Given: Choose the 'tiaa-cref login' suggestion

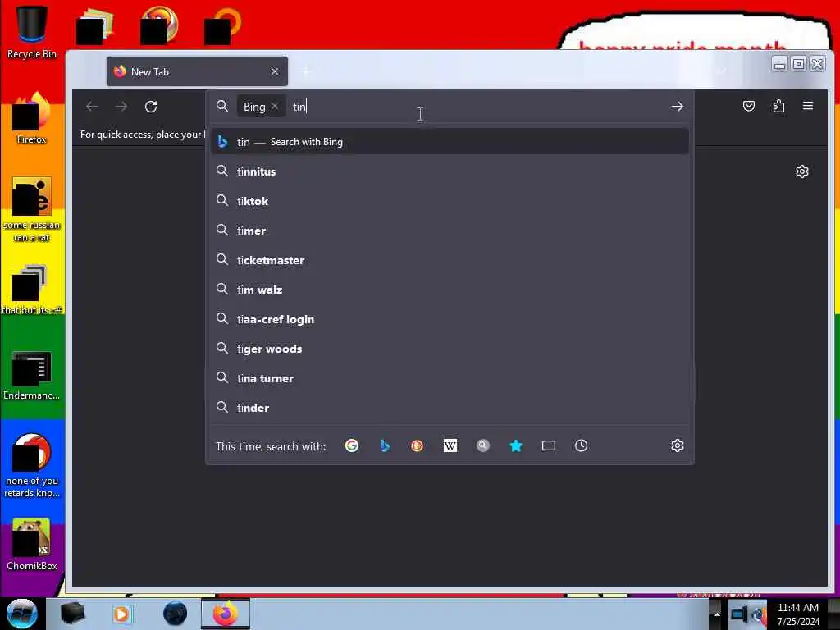Looking at the screenshot, I should coord(450,319).
